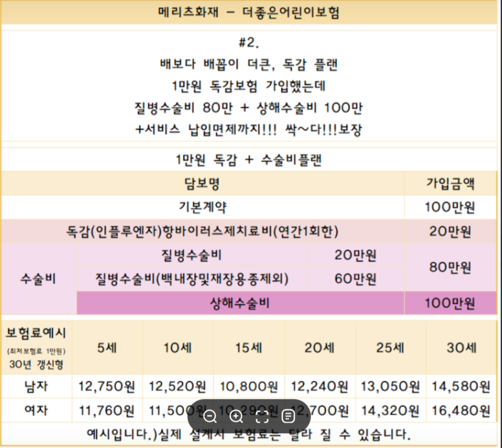The height and width of the screenshot is (448, 502).
Task: Select the '30세' age column header
Action: tap(462, 348)
